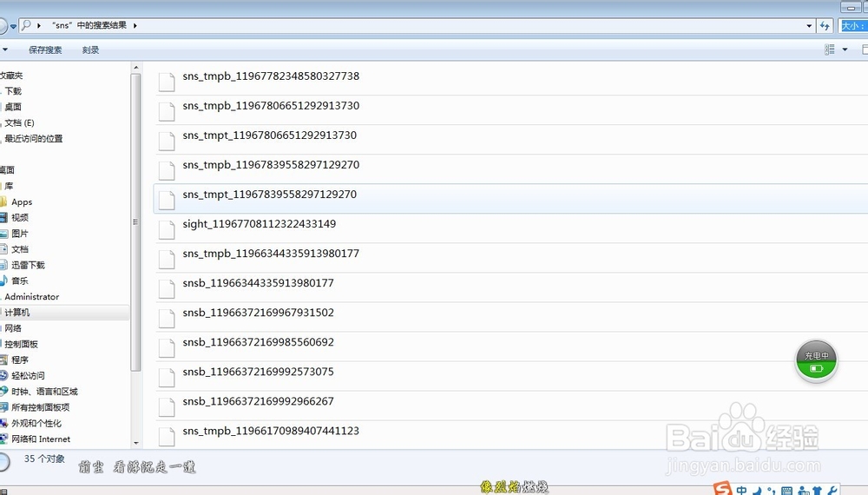868x495 pixels.
Task: Open 文档 library
Action: tap(20, 249)
